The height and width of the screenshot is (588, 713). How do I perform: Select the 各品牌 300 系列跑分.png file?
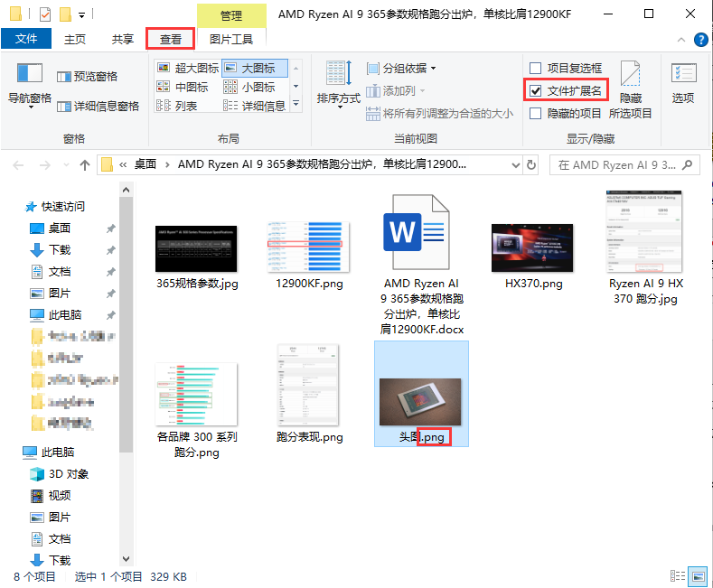(x=196, y=411)
